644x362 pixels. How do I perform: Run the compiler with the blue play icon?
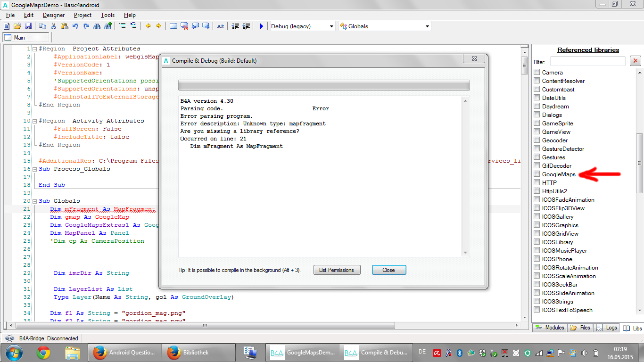[x=261, y=26]
